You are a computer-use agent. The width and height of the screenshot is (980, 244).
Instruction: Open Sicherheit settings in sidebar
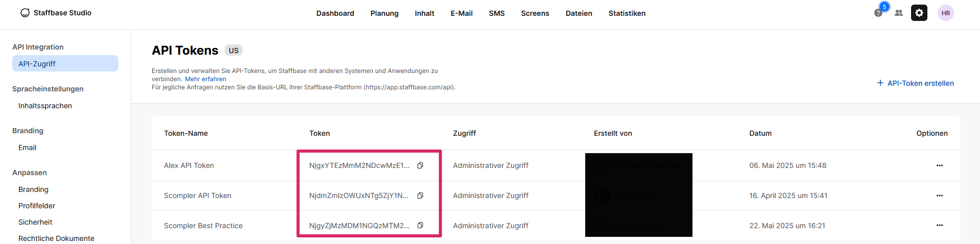[x=35, y=222]
